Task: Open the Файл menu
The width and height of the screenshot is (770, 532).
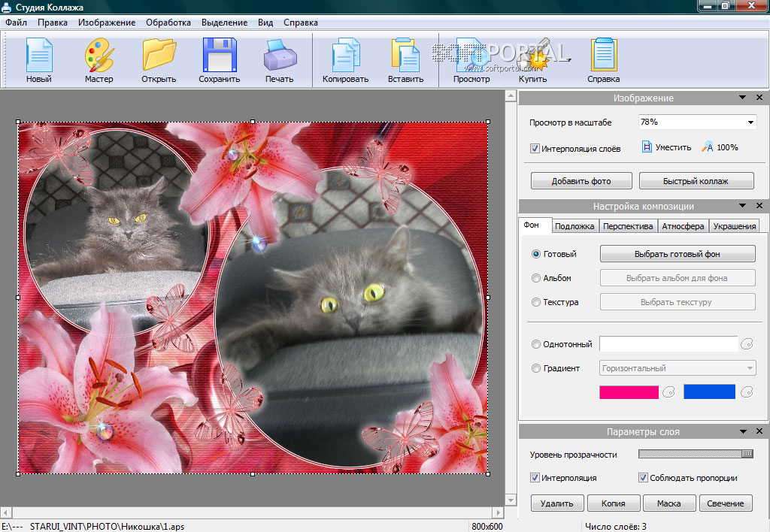Action: tap(17, 23)
